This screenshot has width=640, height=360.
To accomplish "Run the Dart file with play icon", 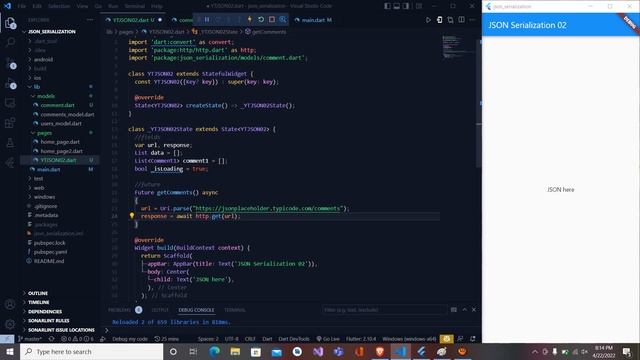I will pyautogui.click(x=428, y=20).
